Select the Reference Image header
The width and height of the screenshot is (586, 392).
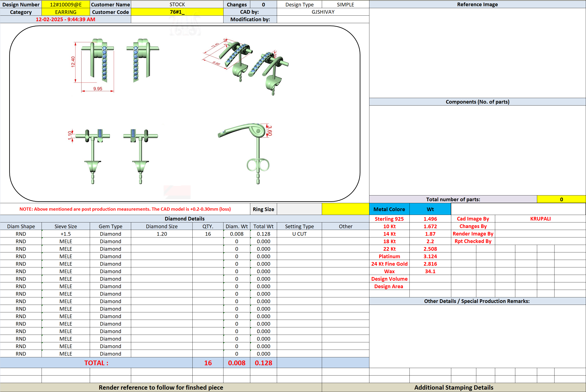pyautogui.click(x=477, y=4)
